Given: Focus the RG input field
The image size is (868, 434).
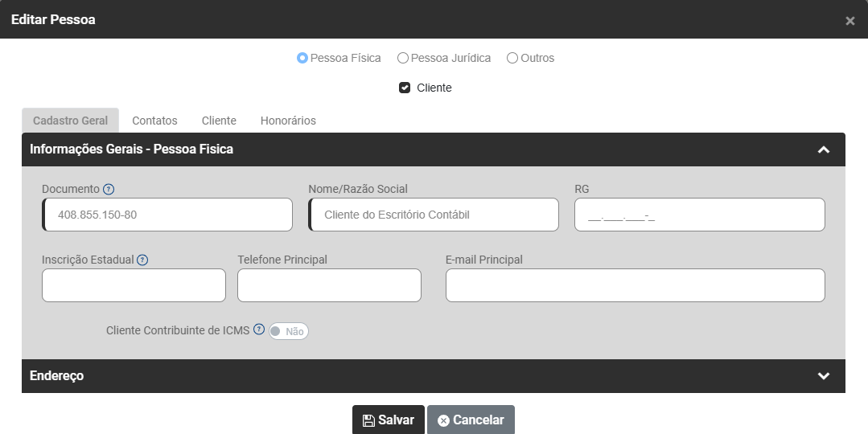Looking at the screenshot, I should [699, 215].
